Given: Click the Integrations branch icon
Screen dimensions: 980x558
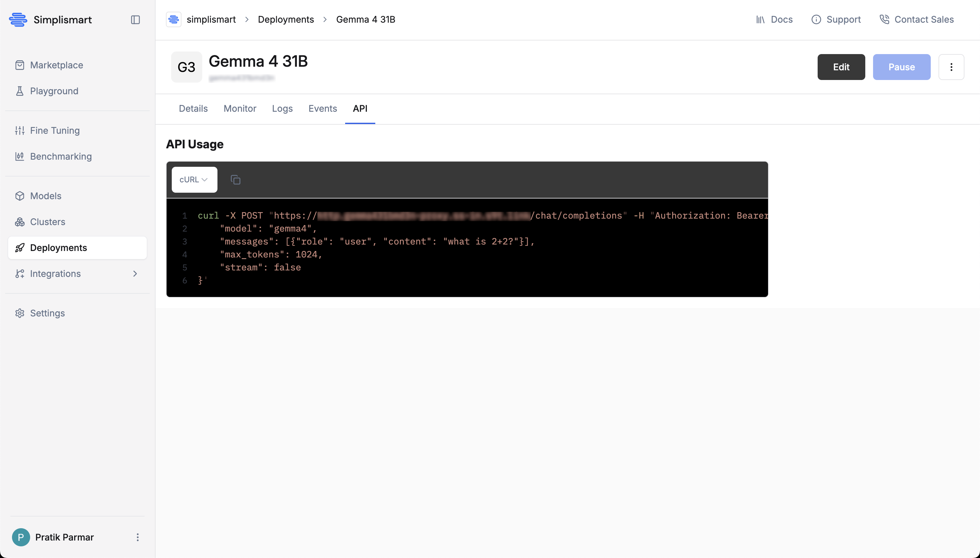Looking at the screenshot, I should [x=19, y=274].
